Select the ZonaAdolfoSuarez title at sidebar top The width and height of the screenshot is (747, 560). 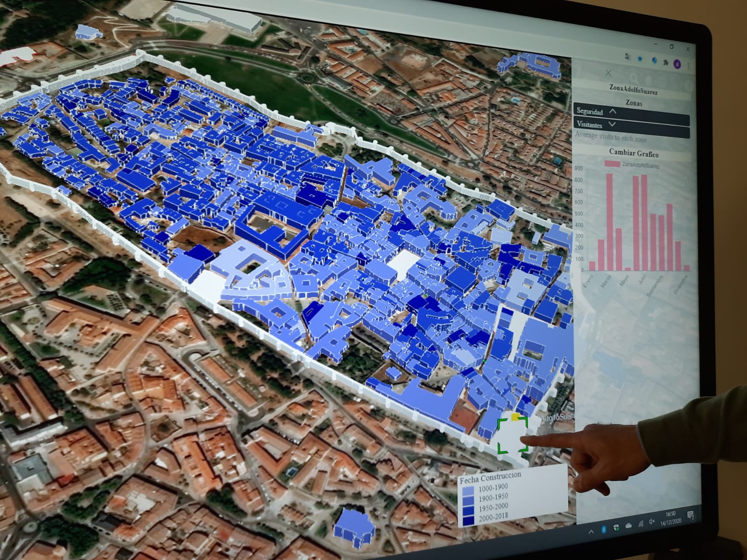[633, 89]
